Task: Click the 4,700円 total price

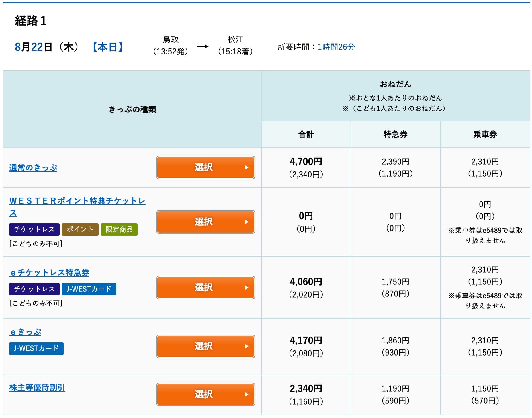Action: (x=306, y=162)
